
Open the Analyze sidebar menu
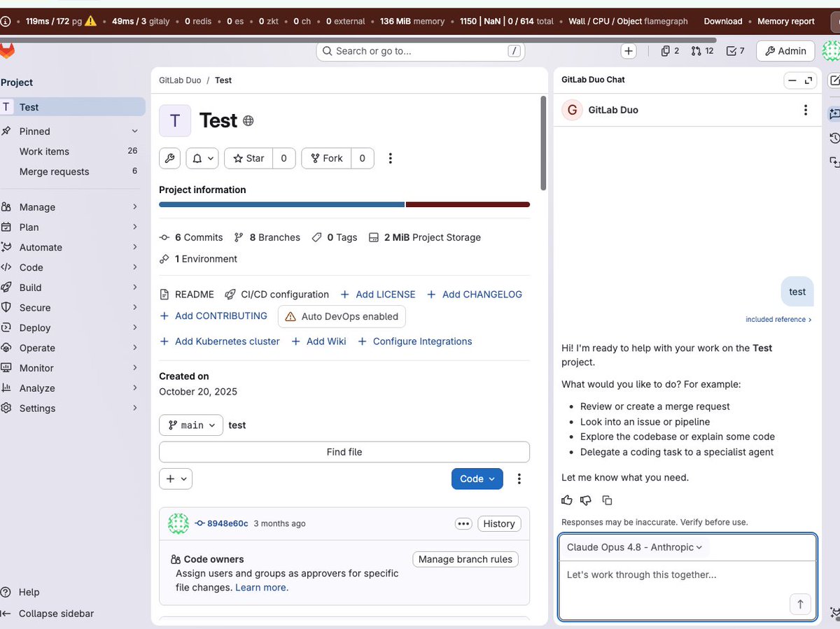pos(73,388)
